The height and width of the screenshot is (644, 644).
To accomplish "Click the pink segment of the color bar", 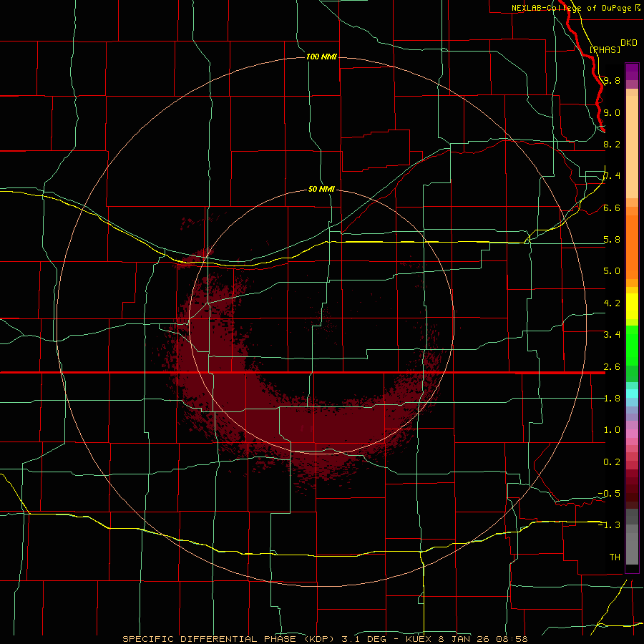I will [632, 434].
